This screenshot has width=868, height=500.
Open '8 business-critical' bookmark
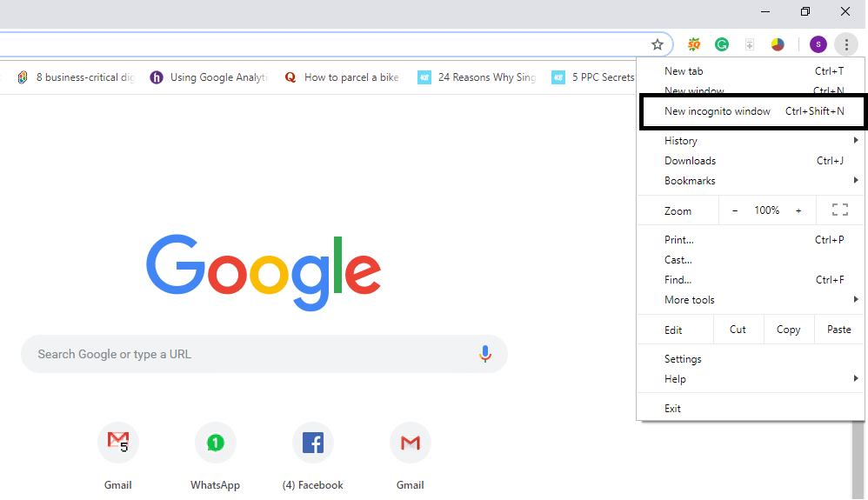77,77
